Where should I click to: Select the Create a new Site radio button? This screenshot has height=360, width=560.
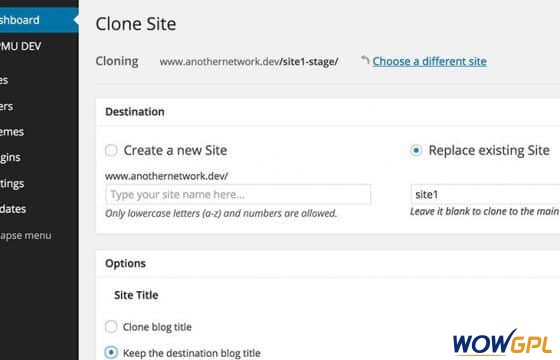[111, 150]
